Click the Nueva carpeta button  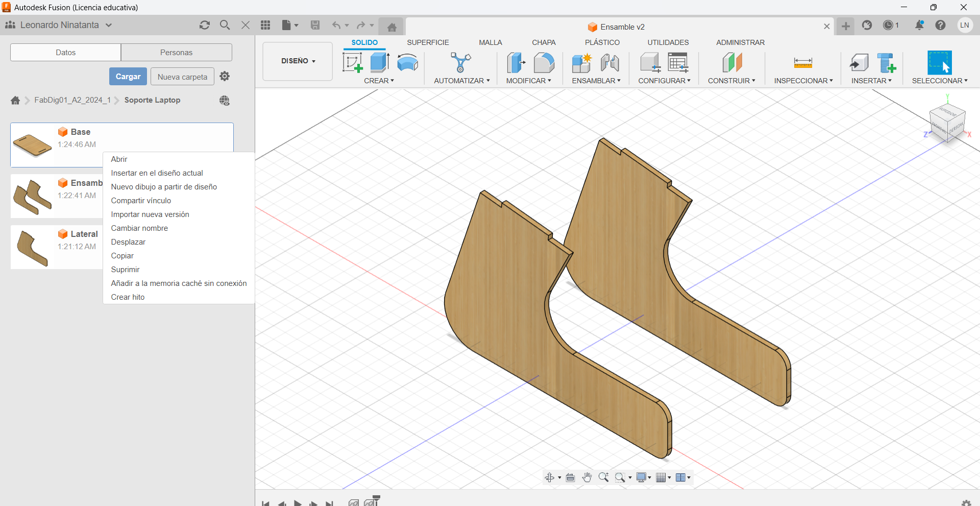pyautogui.click(x=182, y=77)
